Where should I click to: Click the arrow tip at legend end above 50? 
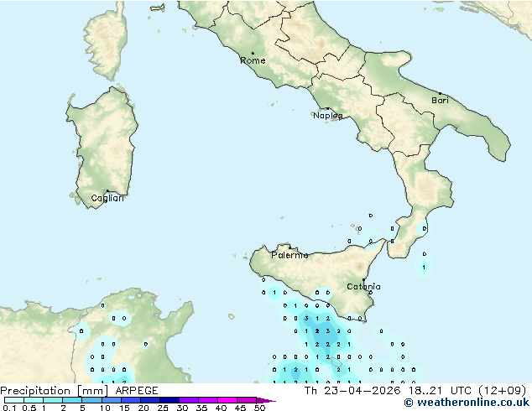click(268, 400)
